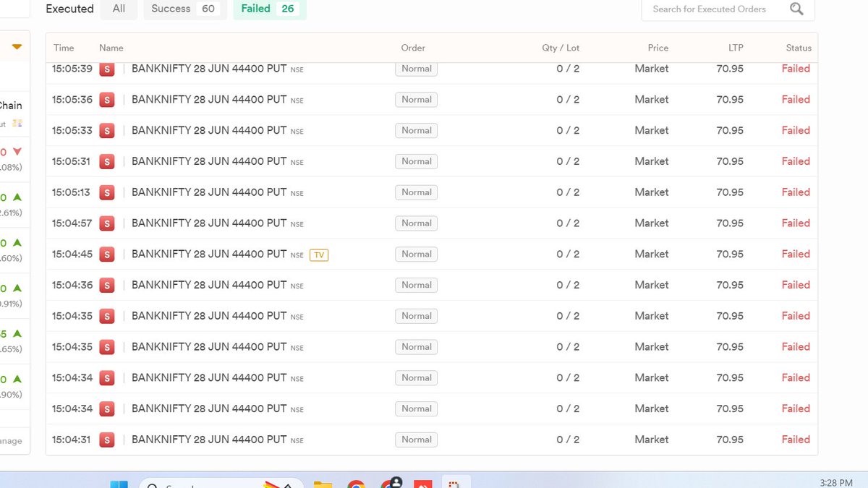Open the Windows Start menu

pos(119,484)
